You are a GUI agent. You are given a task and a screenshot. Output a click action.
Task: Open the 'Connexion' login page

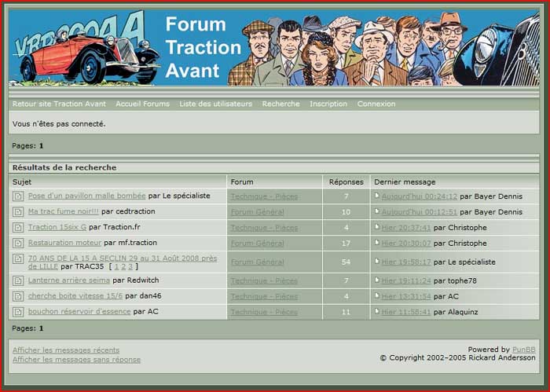[376, 104]
